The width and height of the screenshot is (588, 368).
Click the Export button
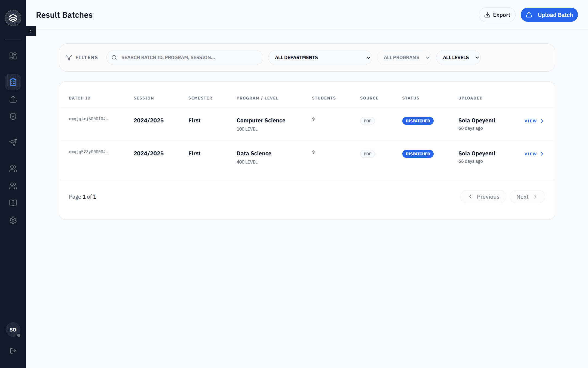coord(497,15)
